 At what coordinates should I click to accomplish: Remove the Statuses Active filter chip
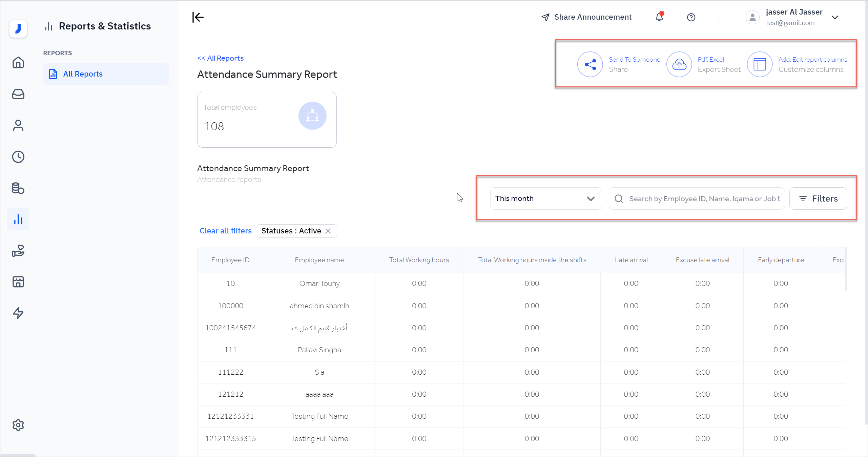[328, 231]
